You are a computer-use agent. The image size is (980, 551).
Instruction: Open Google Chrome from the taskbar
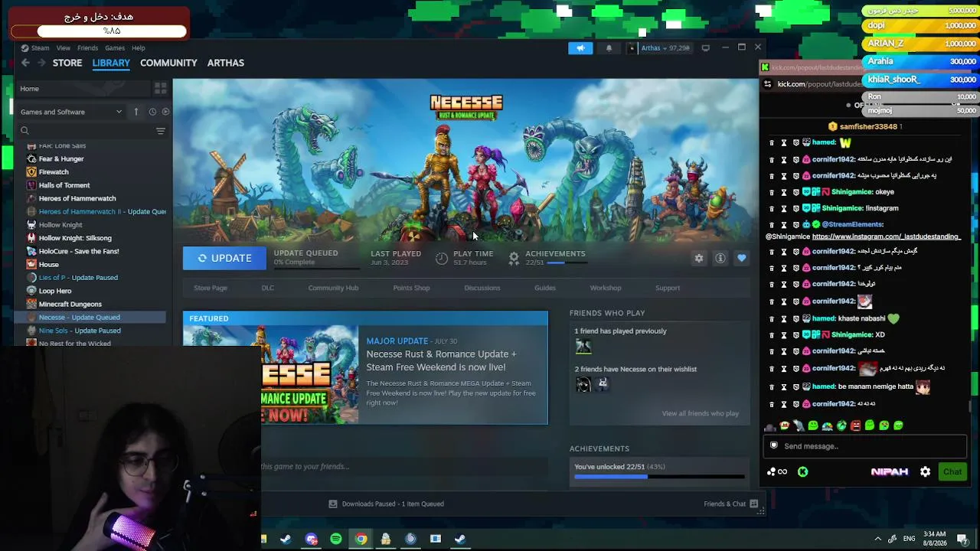tap(361, 539)
